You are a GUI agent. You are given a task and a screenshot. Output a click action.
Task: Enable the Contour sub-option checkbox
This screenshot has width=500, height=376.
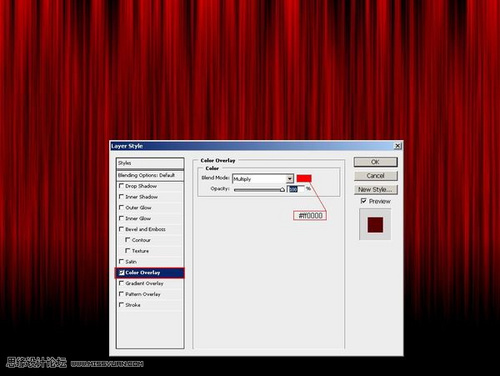pos(127,240)
